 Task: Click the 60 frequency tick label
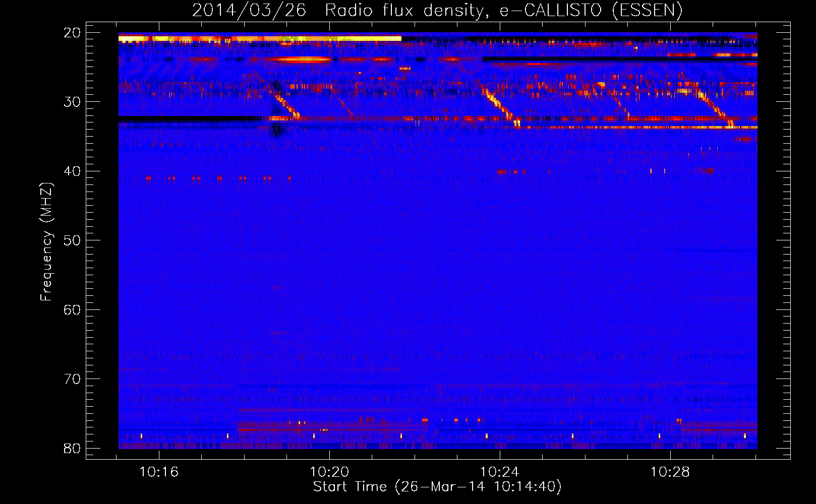tap(72, 310)
